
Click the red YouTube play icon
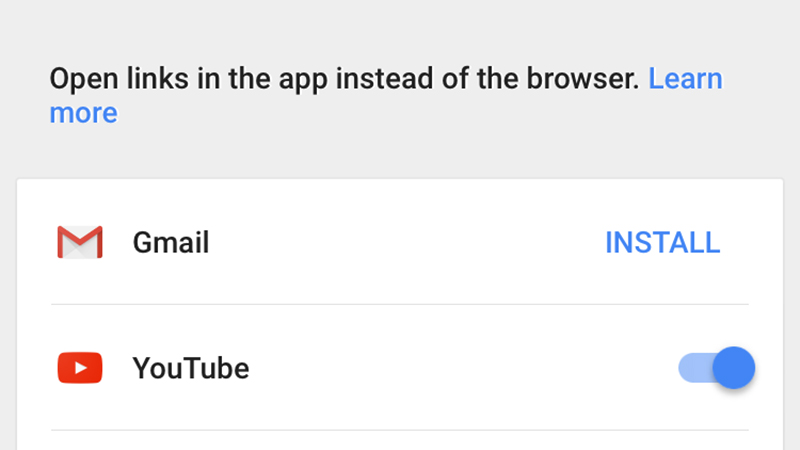click(x=80, y=368)
